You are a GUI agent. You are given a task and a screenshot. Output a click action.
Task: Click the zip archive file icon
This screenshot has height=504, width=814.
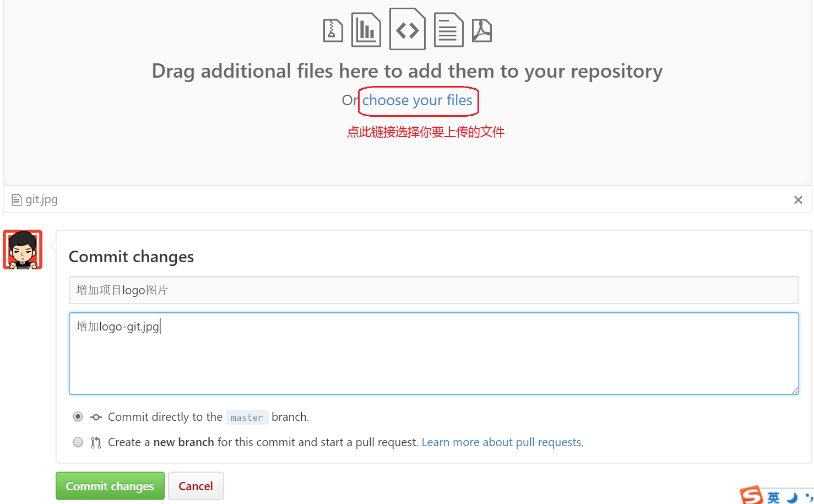[333, 30]
